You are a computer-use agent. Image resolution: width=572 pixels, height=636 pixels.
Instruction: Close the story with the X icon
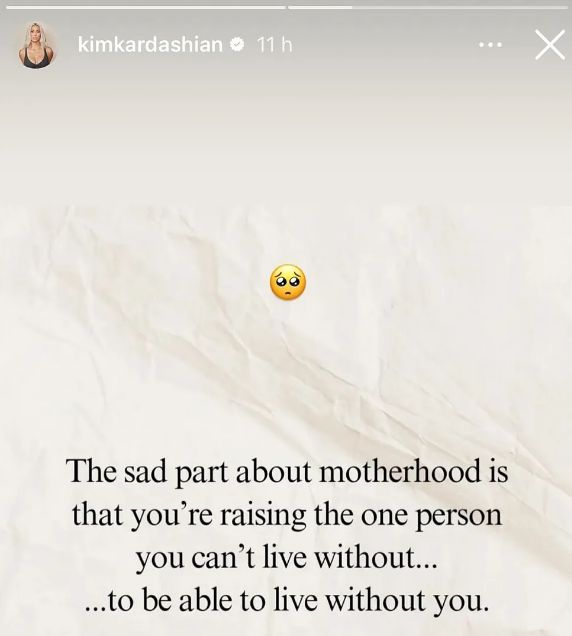point(550,45)
